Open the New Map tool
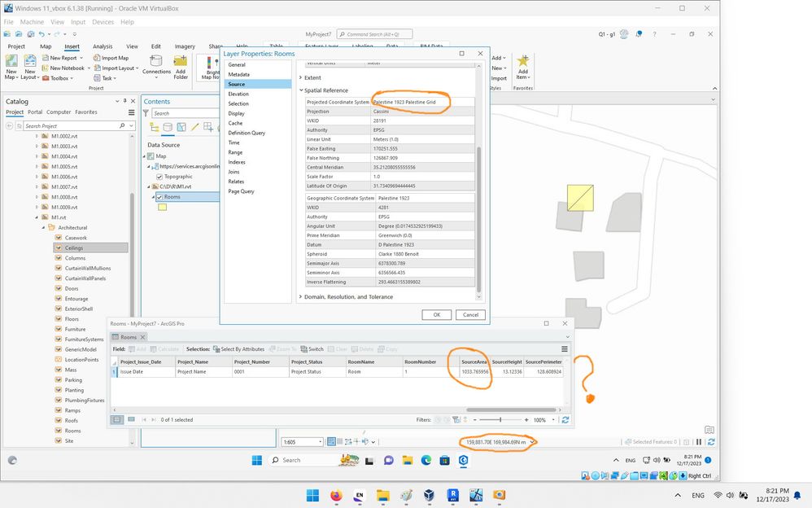 (11, 67)
